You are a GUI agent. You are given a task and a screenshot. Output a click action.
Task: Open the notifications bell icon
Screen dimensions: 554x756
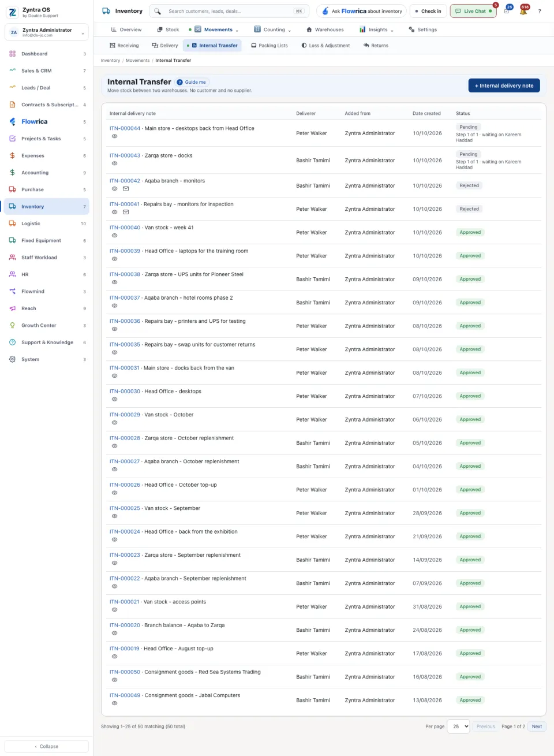(x=523, y=11)
